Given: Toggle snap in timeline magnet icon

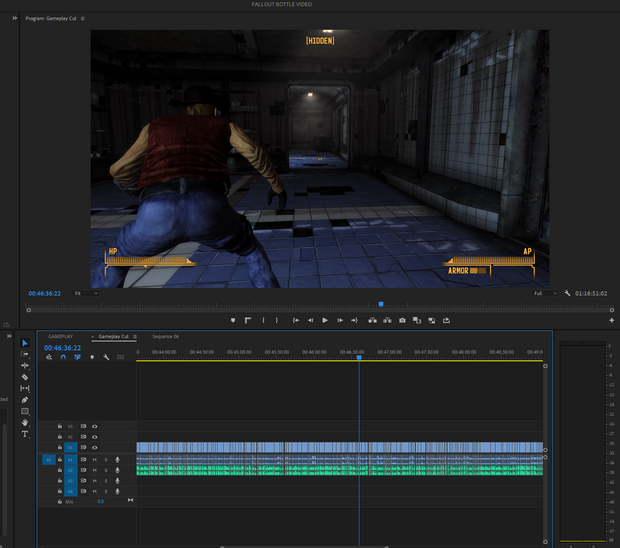Looking at the screenshot, I should pyautogui.click(x=63, y=357).
